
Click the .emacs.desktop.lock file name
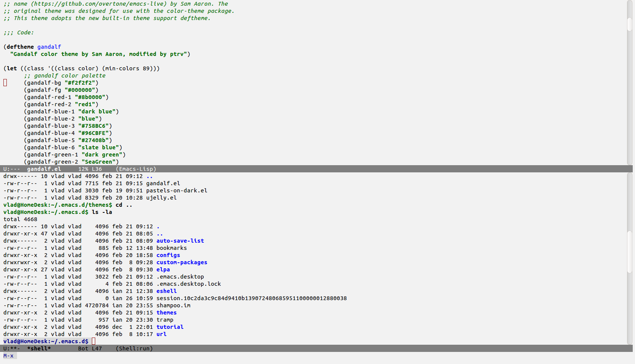coord(189,284)
